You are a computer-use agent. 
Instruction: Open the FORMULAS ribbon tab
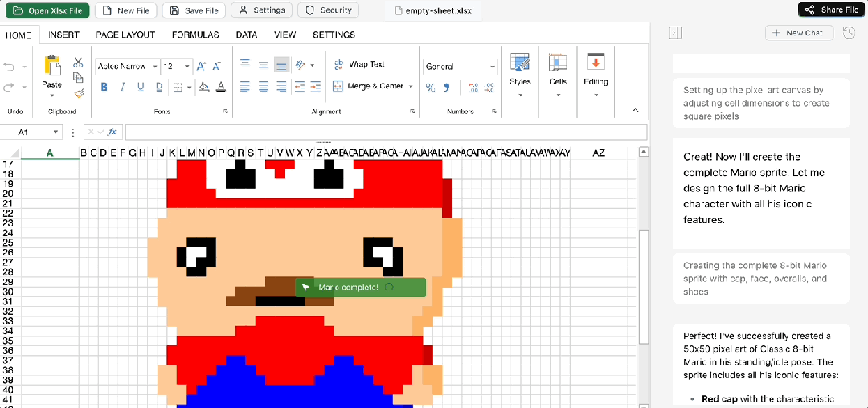pos(195,35)
